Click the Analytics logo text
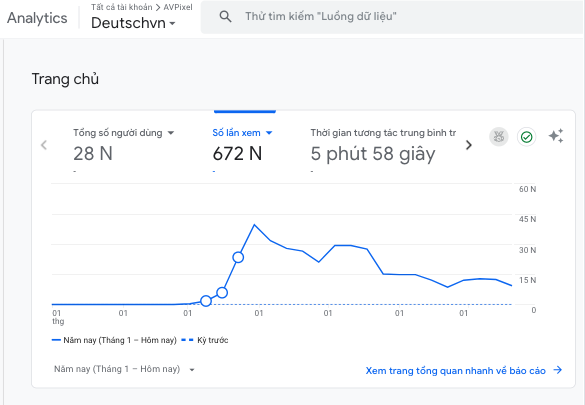 click(37, 18)
